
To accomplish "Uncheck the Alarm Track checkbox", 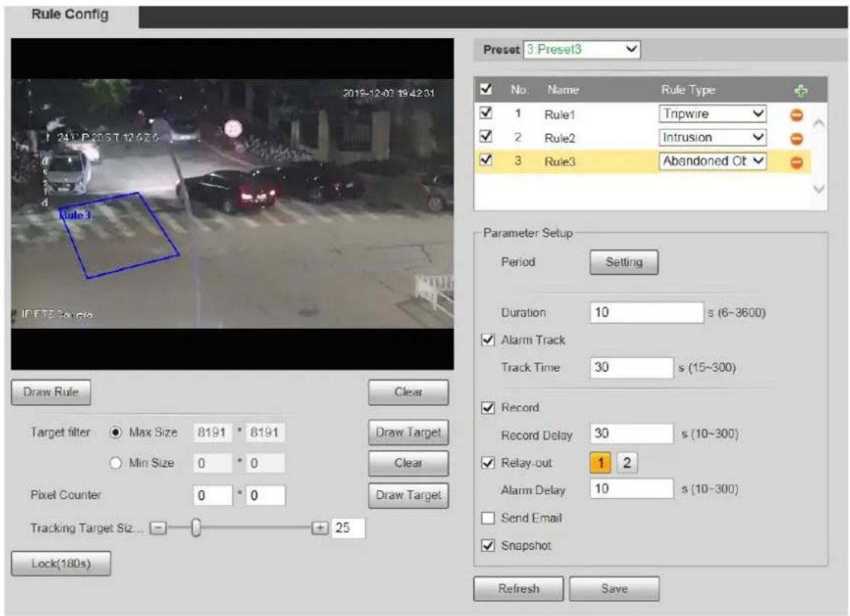I will pos(488,340).
